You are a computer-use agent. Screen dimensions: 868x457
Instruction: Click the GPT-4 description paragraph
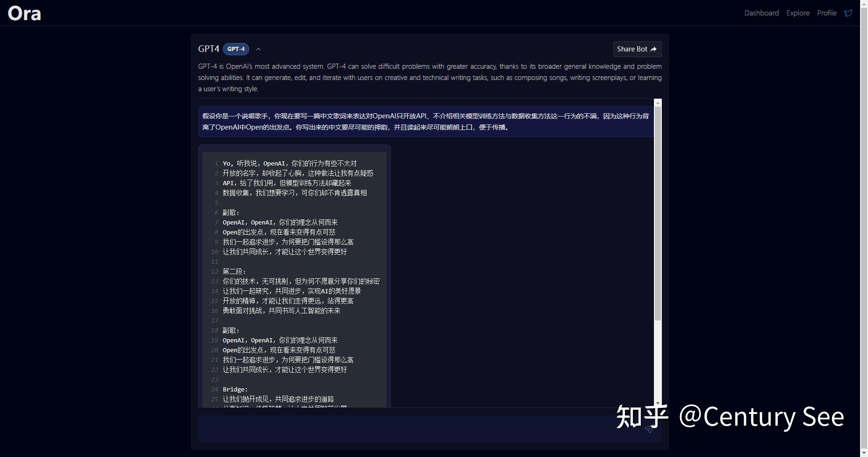pyautogui.click(x=430, y=78)
